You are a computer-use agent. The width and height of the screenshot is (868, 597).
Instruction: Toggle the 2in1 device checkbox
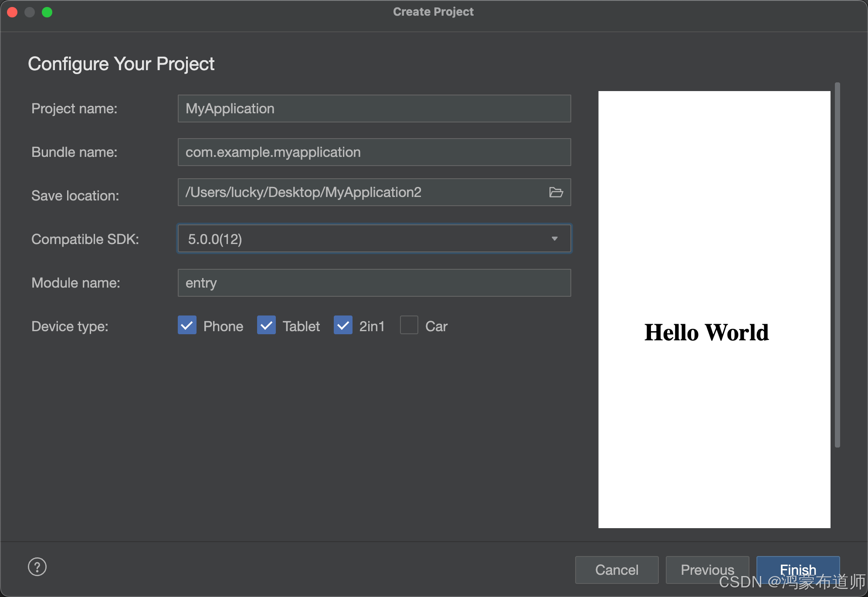pos(343,326)
